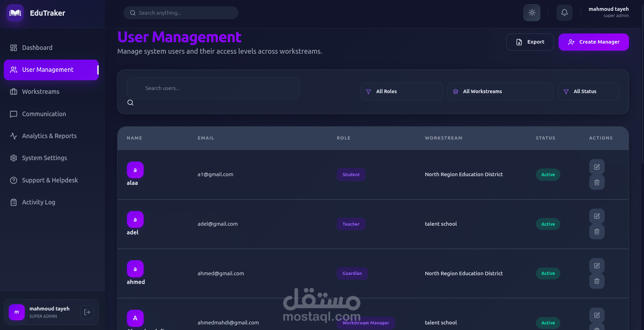Click the EMAIL column header
Image resolution: width=644 pixels, height=330 pixels.
coord(206,138)
